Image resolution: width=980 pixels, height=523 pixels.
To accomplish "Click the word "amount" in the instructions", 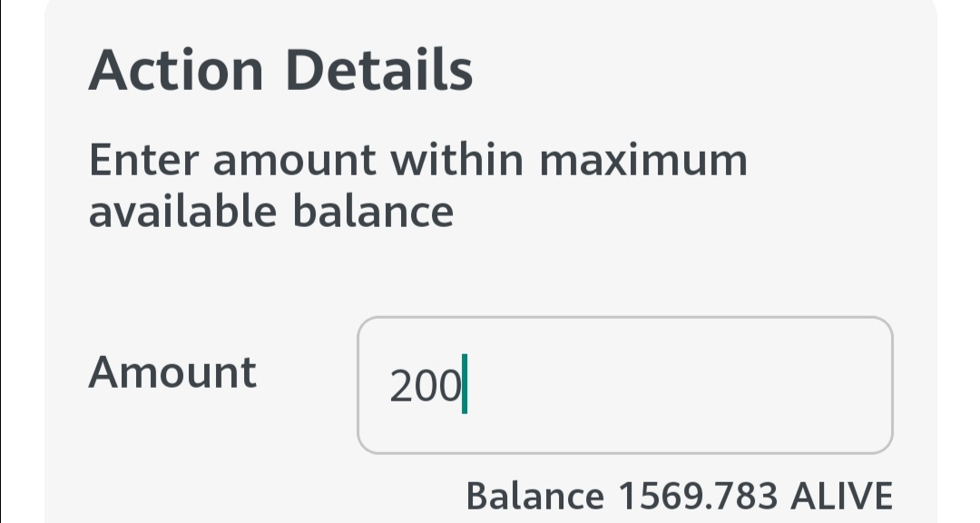I will point(294,161).
